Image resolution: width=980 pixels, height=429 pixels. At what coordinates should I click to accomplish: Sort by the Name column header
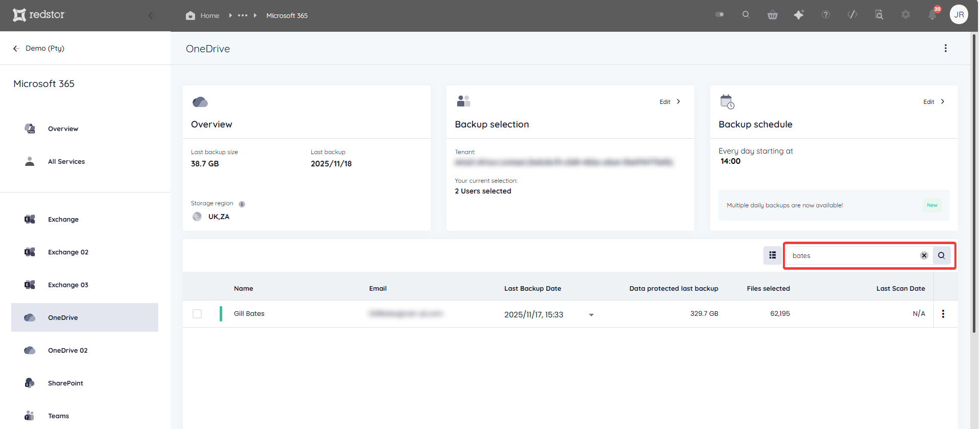point(243,288)
